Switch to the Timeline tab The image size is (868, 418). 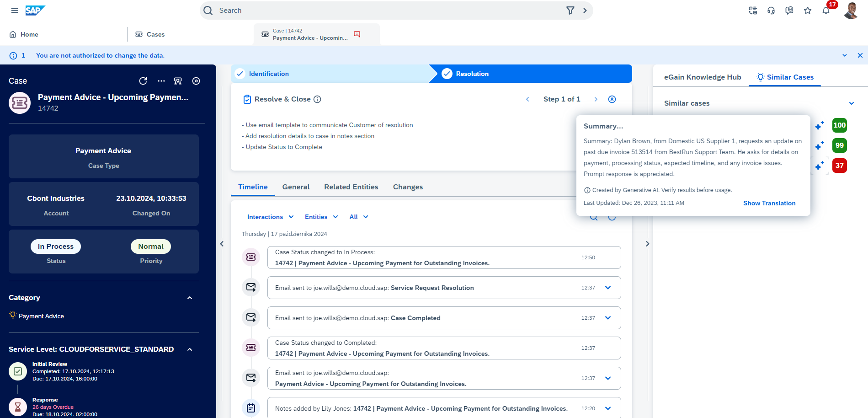coord(253,187)
